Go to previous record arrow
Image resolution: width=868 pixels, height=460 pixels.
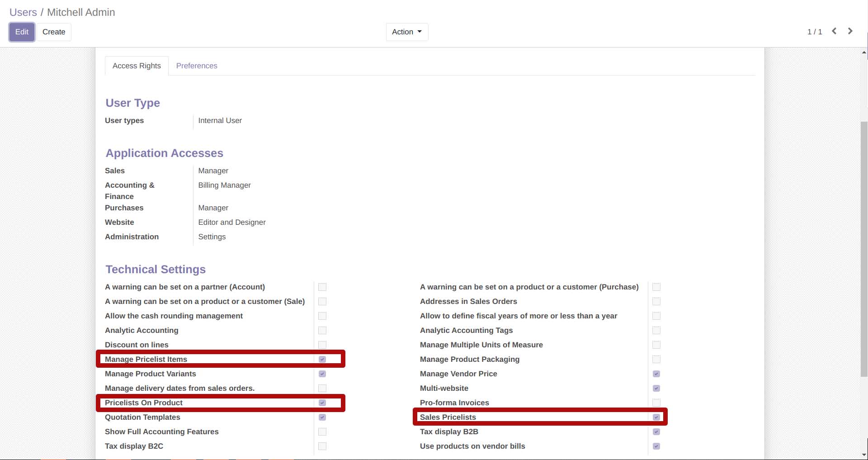point(834,31)
